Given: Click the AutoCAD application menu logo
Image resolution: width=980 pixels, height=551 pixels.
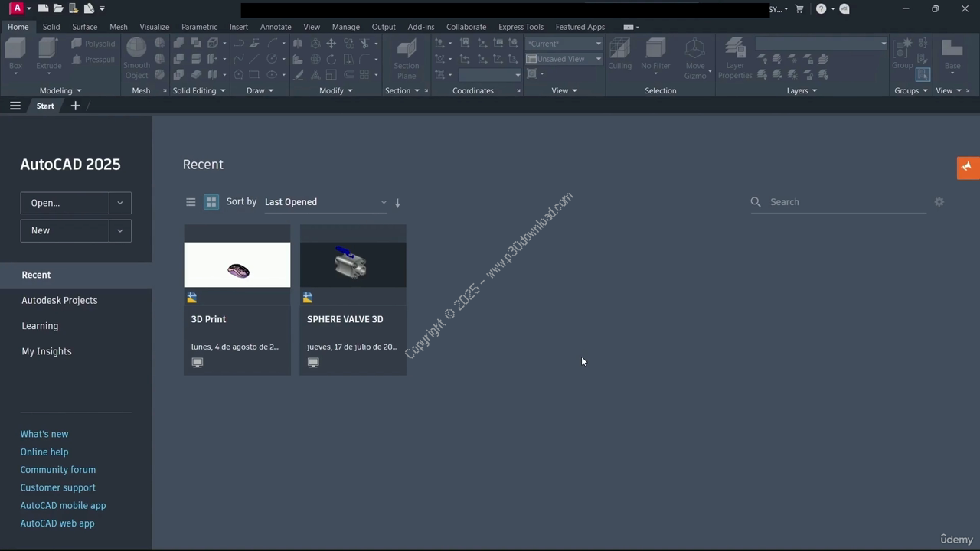Looking at the screenshot, I should pyautogui.click(x=17, y=8).
